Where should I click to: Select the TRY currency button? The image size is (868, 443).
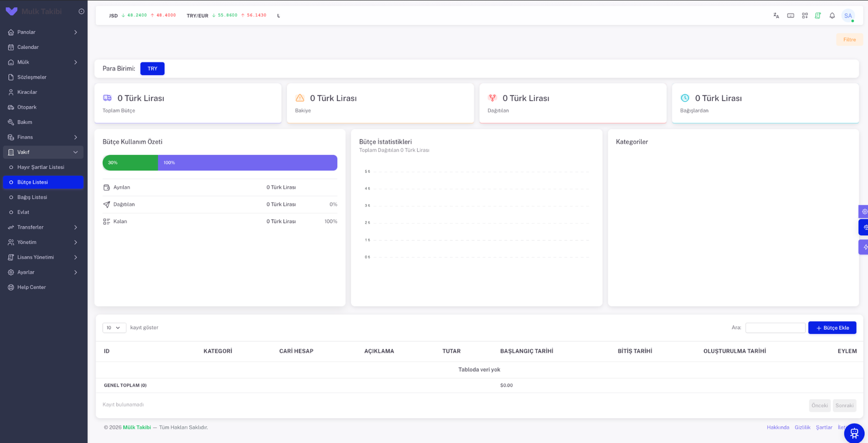pyautogui.click(x=152, y=68)
